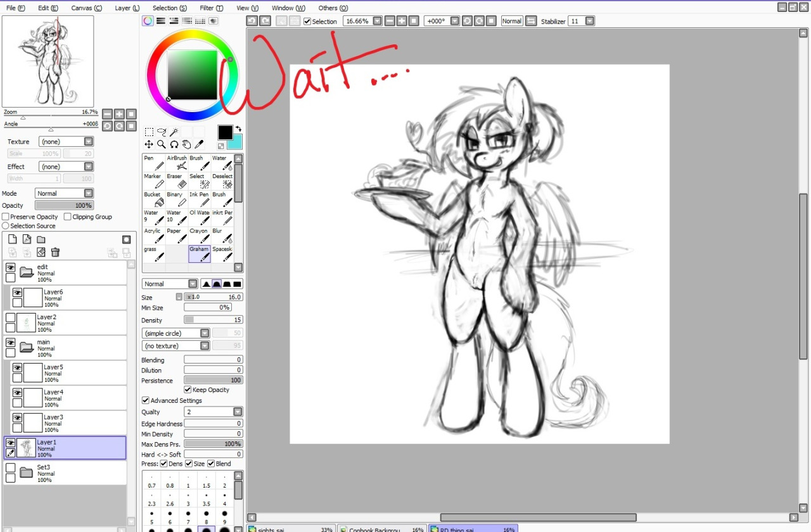Select the Crayon tool

[x=199, y=236]
